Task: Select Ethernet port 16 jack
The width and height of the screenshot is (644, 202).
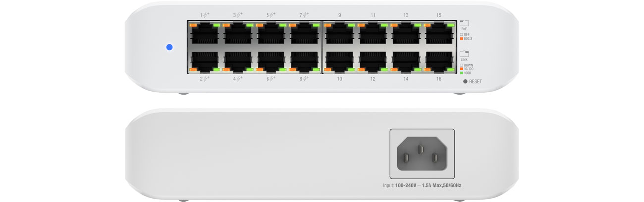Action: tap(439, 61)
